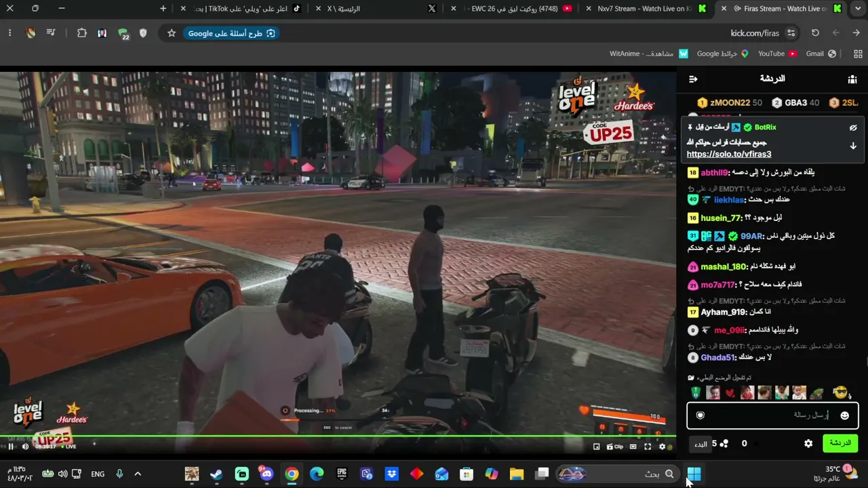Image resolution: width=868 pixels, height=488 pixels.
Task: Click Ayham_919's username in chat
Action: [724, 312]
